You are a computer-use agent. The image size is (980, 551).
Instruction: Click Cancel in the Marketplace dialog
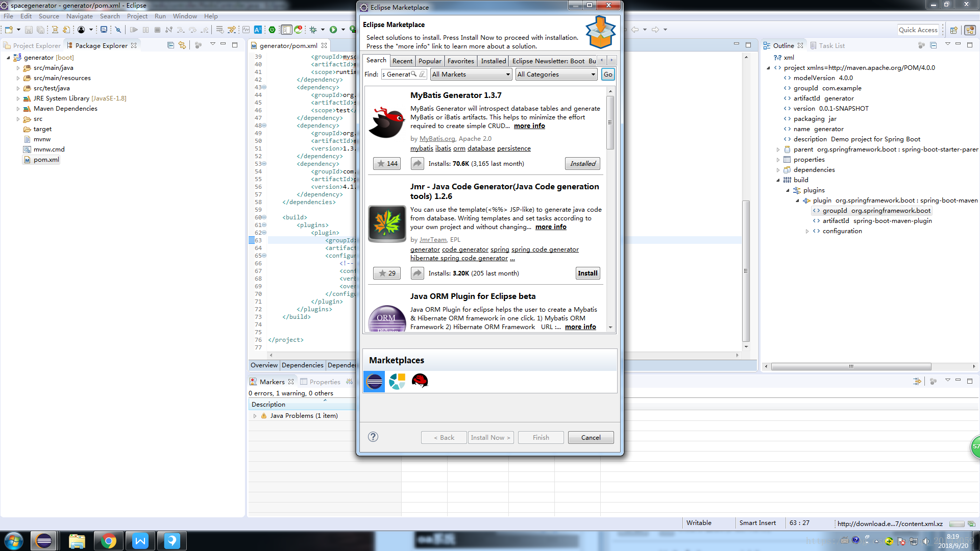(x=591, y=437)
